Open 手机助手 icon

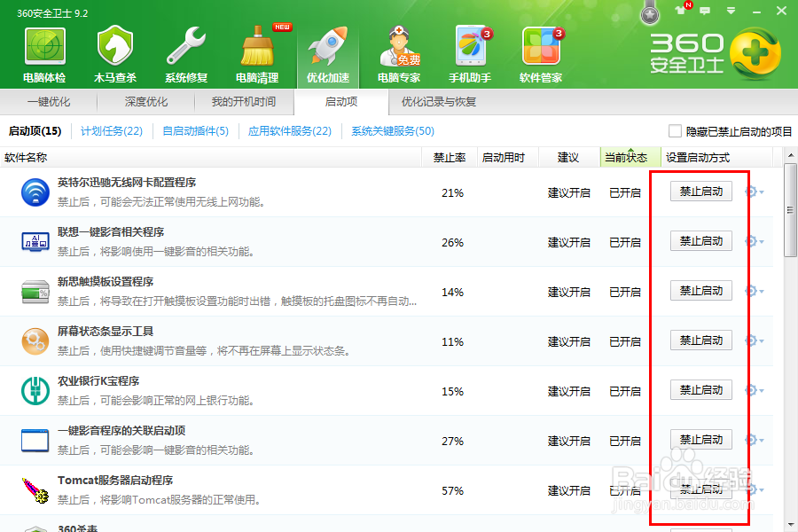470,55
